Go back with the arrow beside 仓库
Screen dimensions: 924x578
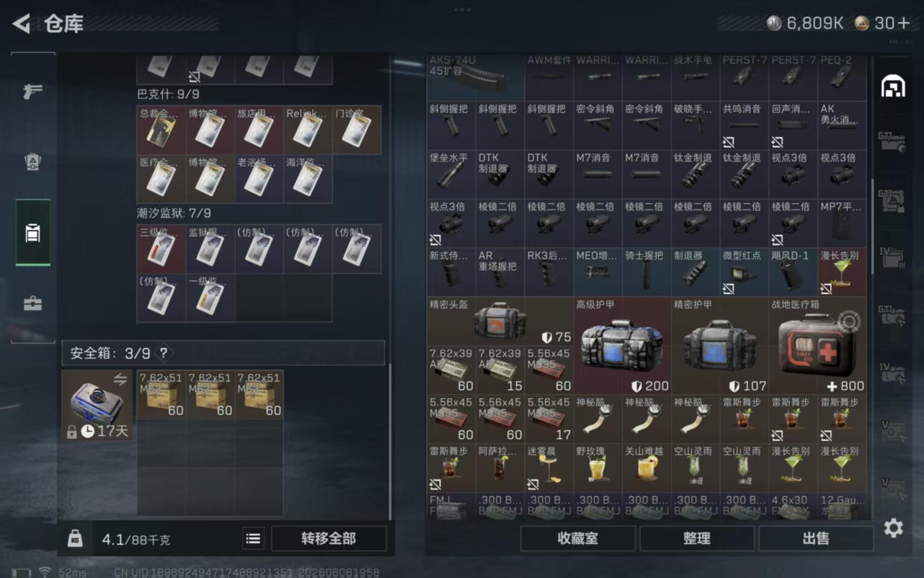coord(21,24)
